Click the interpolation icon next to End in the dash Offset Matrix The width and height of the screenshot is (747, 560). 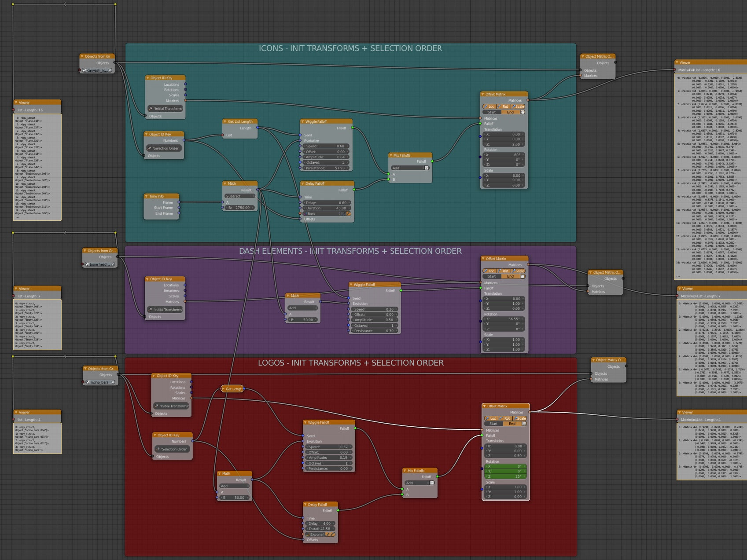[x=523, y=276]
